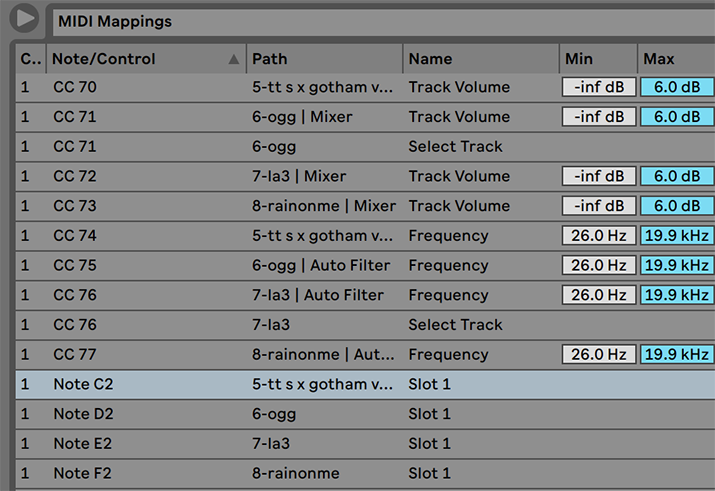715x491 pixels.
Task: Select the Note C2 mapping row
Action: click(365, 384)
